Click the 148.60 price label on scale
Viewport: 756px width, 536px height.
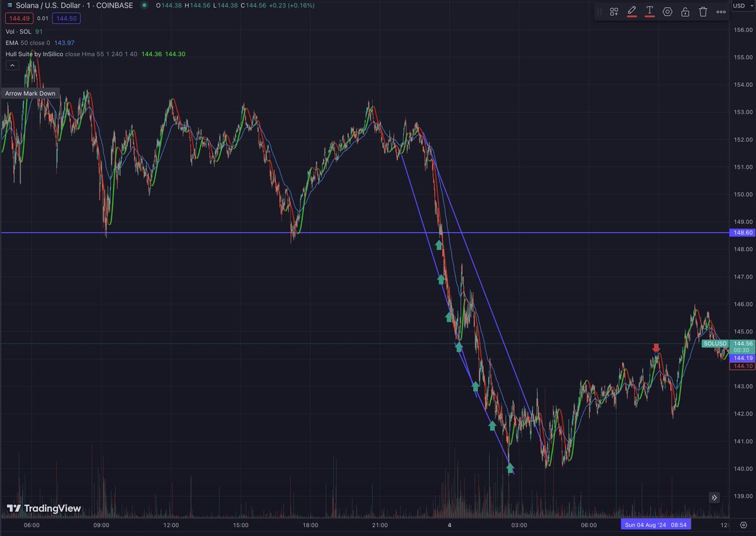click(x=743, y=233)
